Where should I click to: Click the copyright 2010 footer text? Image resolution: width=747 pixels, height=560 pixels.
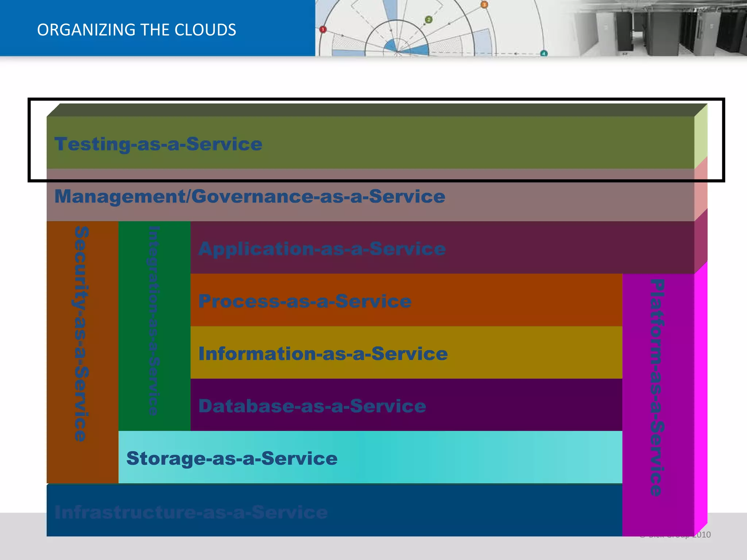pyautogui.click(x=675, y=535)
